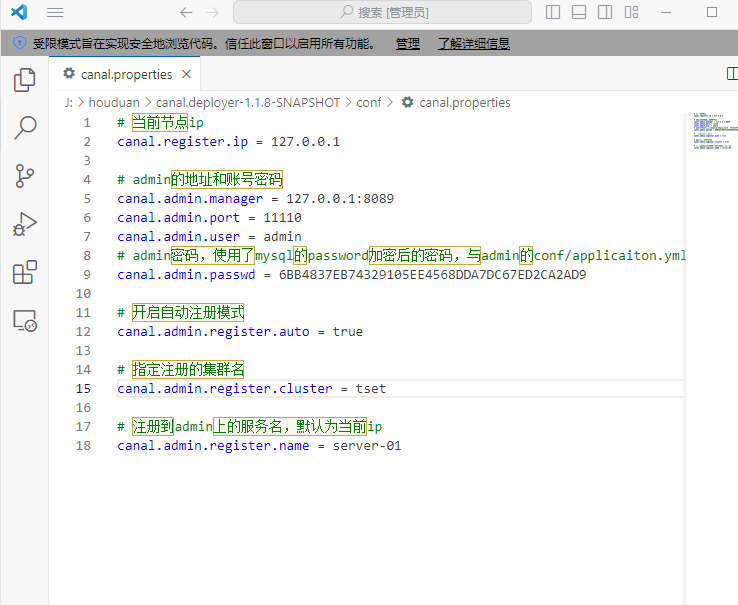Open the Extensions view
This screenshot has height=605, width=738.
pyautogui.click(x=24, y=272)
